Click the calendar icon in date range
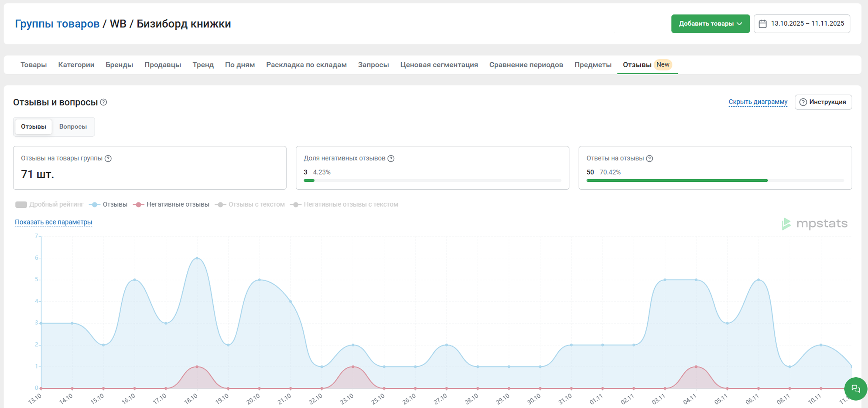868x408 pixels. pyautogui.click(x=762, y=24)
